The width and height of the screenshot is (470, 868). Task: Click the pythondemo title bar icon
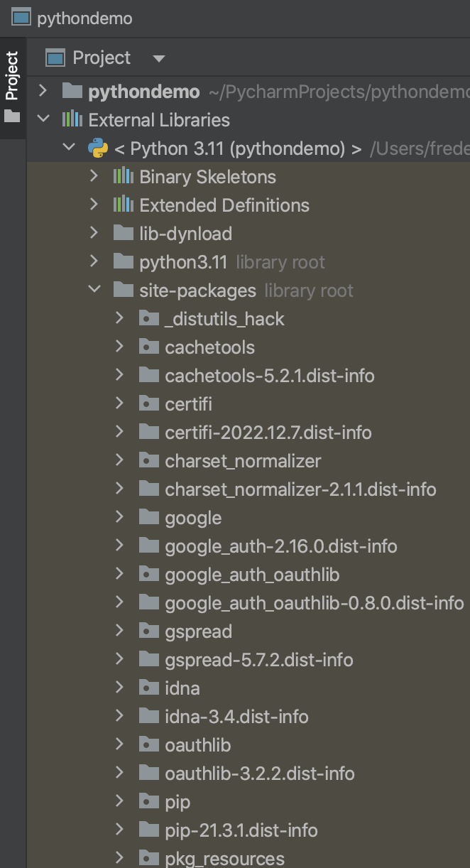[21, 18]
